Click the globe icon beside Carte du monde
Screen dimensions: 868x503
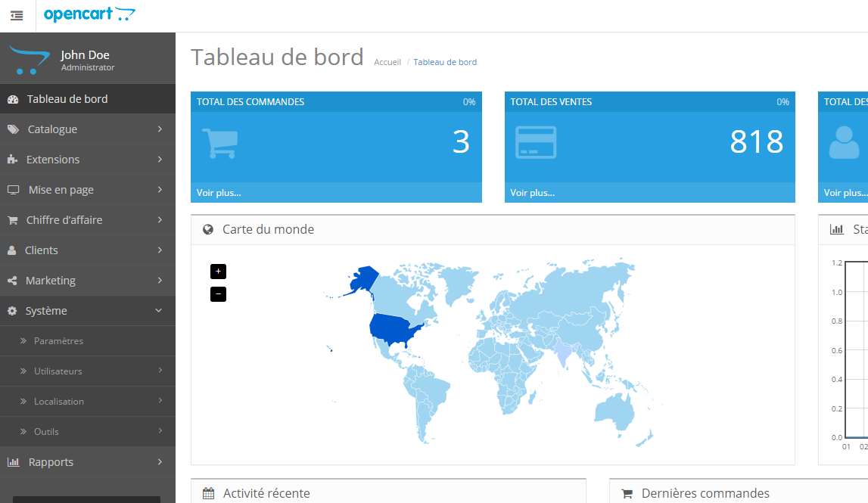point(208,230)
